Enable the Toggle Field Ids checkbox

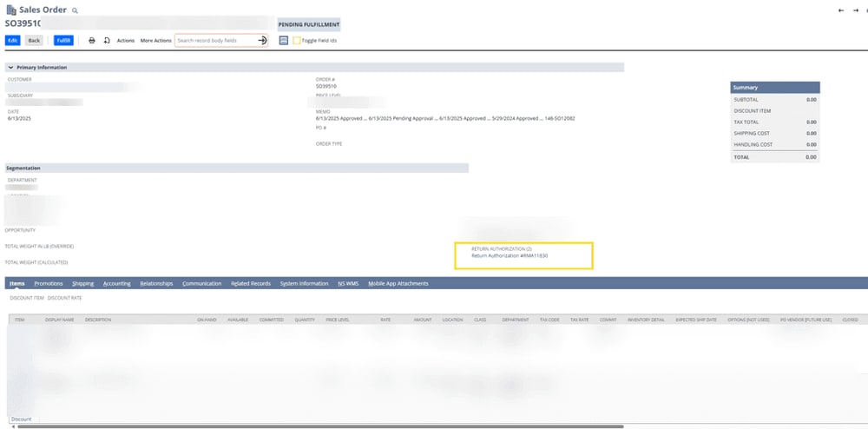click(297, 41)
